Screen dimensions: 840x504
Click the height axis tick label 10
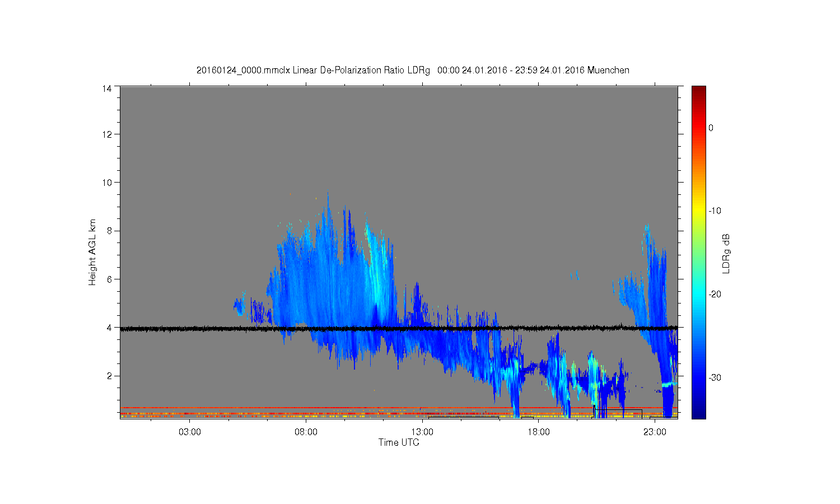tap(106, 183)
